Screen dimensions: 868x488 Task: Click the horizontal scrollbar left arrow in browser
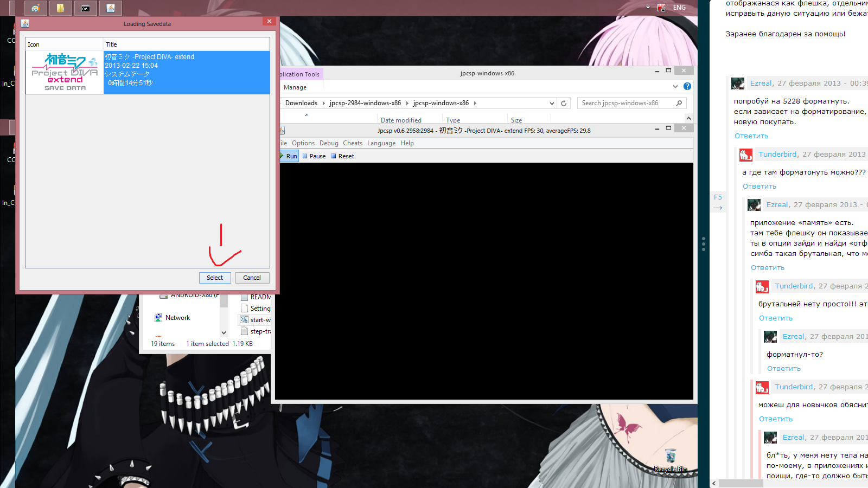coord(714,483)
